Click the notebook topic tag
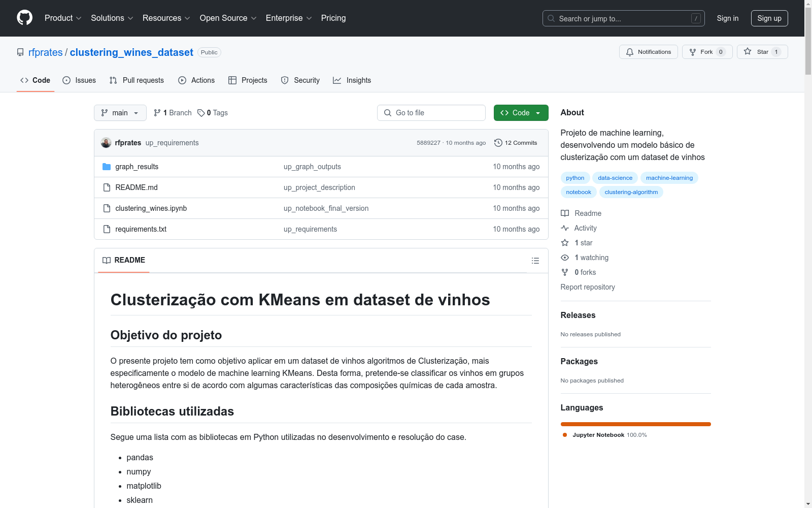The height and width of the screenshot is (508, 812). (579, 192)
